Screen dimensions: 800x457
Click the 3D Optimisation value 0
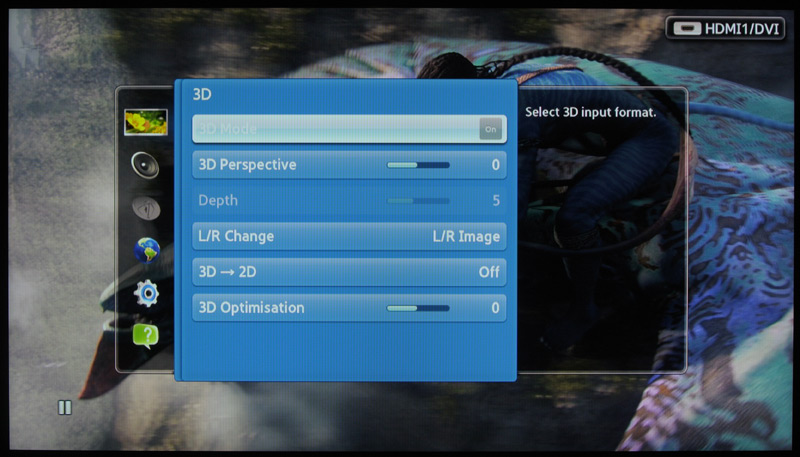(495, 308)
